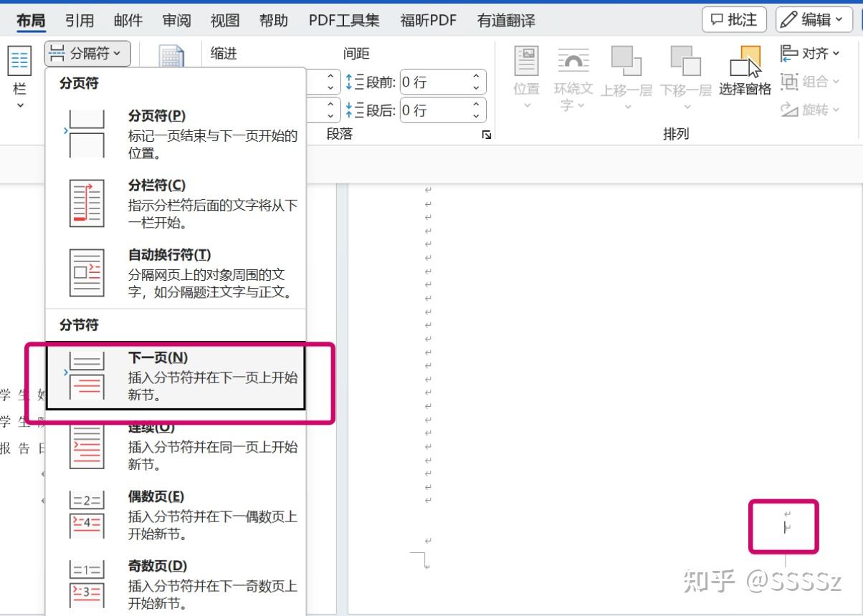Viewport: 863px width, 616px height.
Task: Increase the left indent stepper
Action: pos(330,76)
